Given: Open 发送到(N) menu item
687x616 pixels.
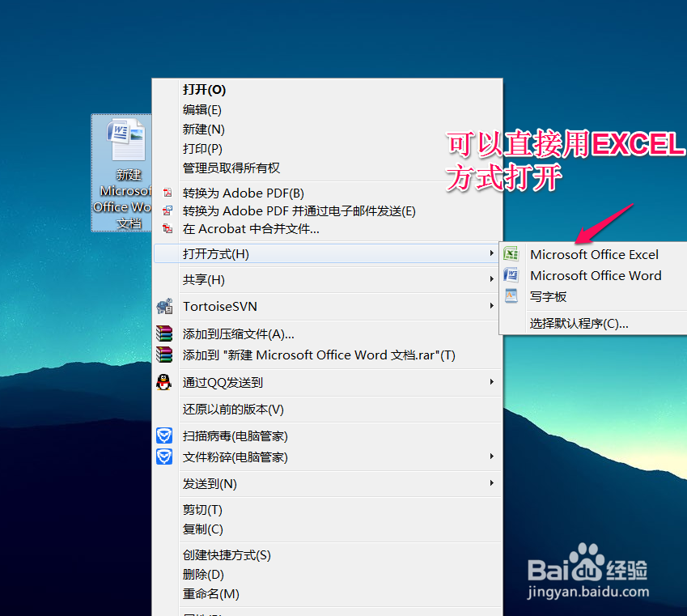Looking at the screenshot, I should [x=327, y=484].
